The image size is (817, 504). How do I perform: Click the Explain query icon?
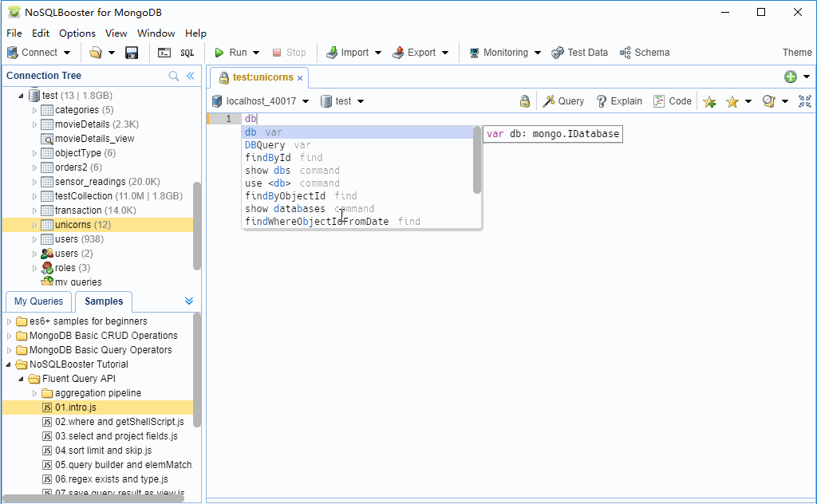(x=618, y=100)
